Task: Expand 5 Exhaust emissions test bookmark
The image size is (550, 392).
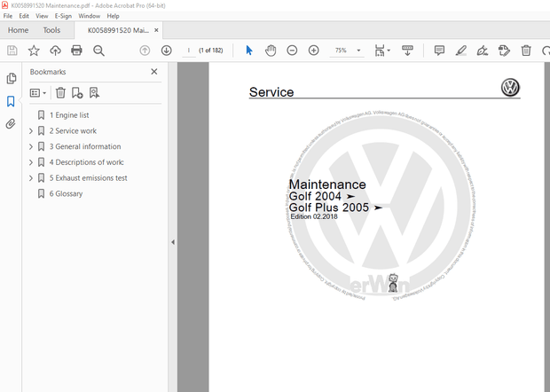Action: (31, 178)
